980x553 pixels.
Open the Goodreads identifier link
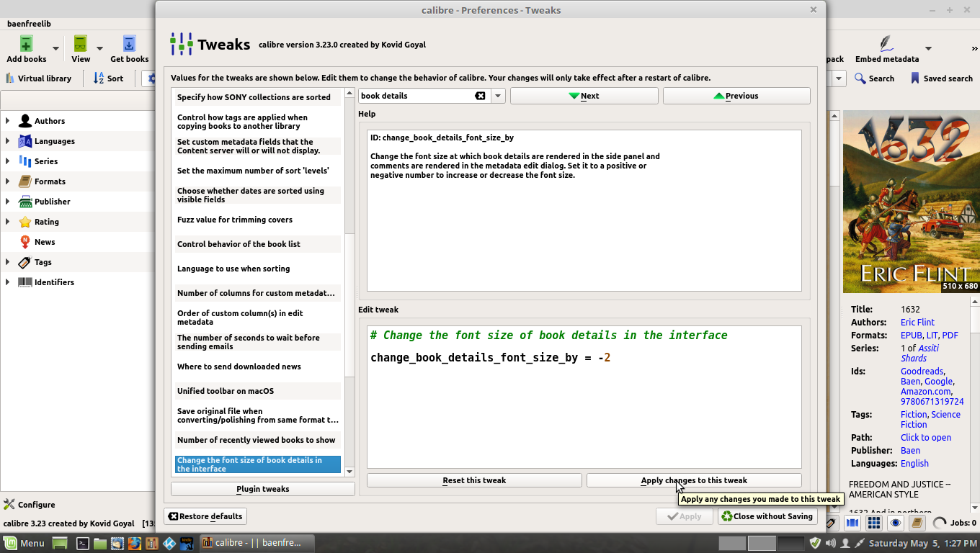coord(922,372)
